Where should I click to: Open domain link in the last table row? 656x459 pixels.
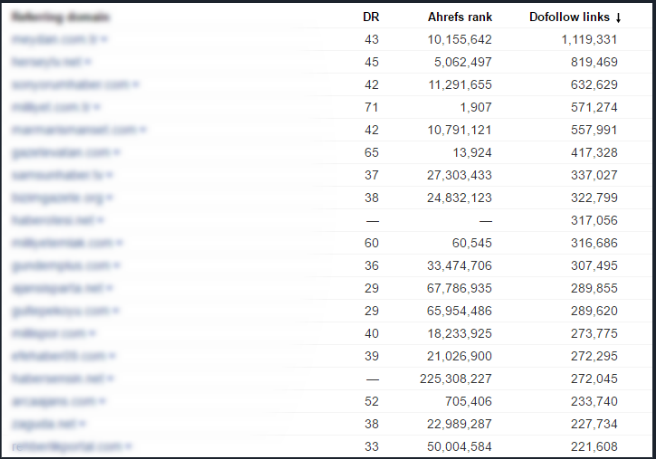66,446
